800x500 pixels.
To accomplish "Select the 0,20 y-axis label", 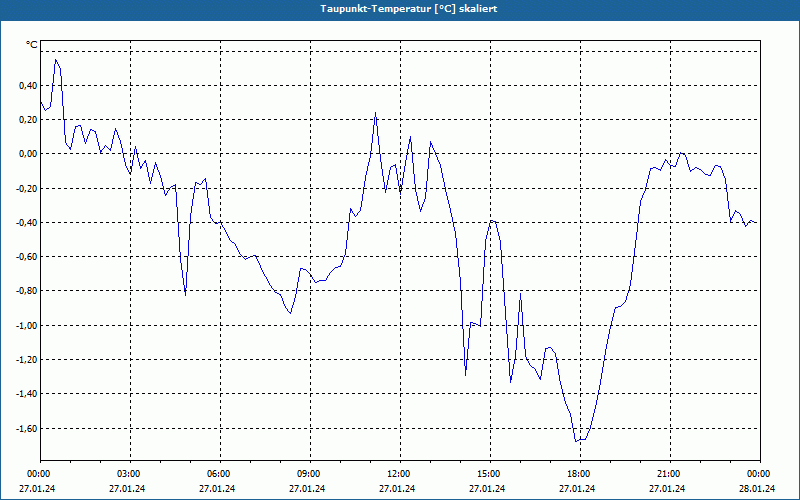I will click(28, 120).
